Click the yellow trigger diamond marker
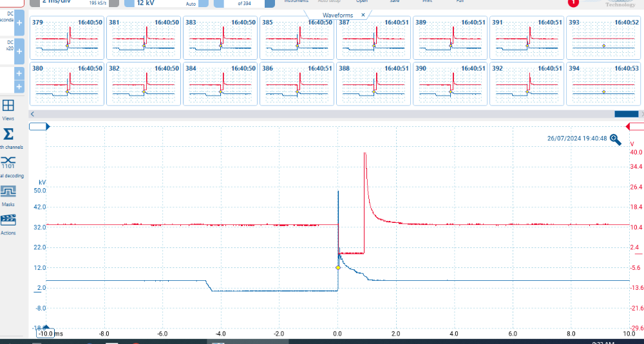 pyautogui.click(x=337, y=267)
